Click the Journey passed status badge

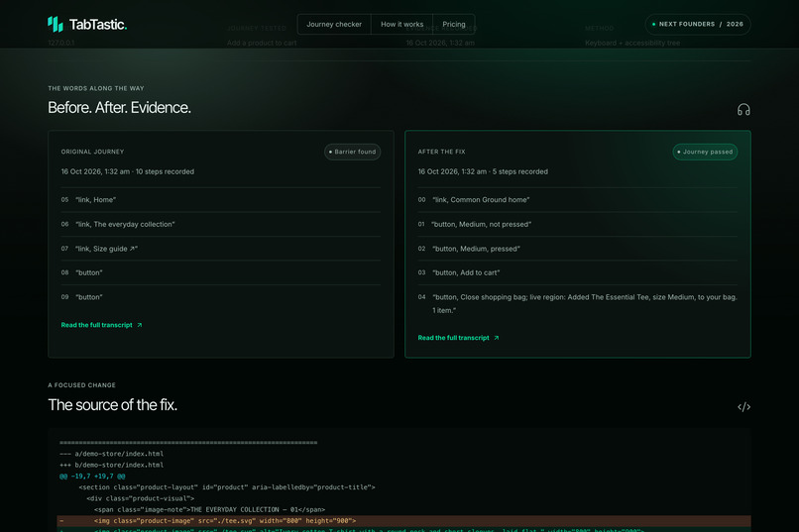click(705, 152)
